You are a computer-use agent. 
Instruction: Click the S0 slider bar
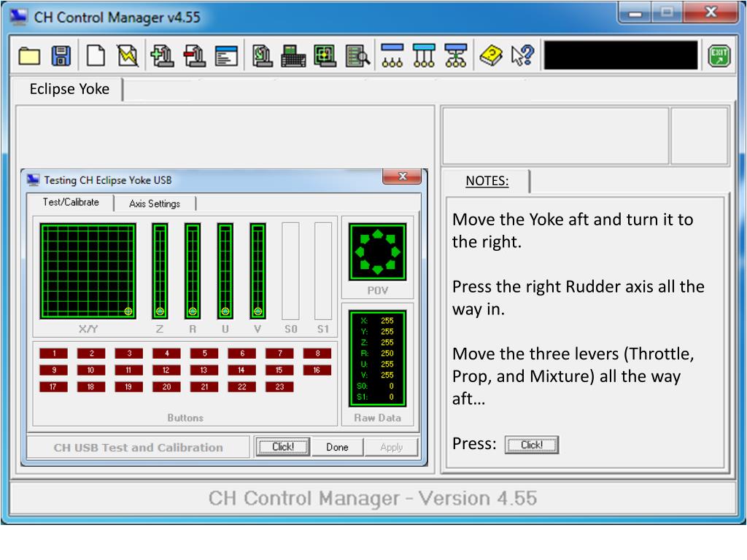(290, 271)
